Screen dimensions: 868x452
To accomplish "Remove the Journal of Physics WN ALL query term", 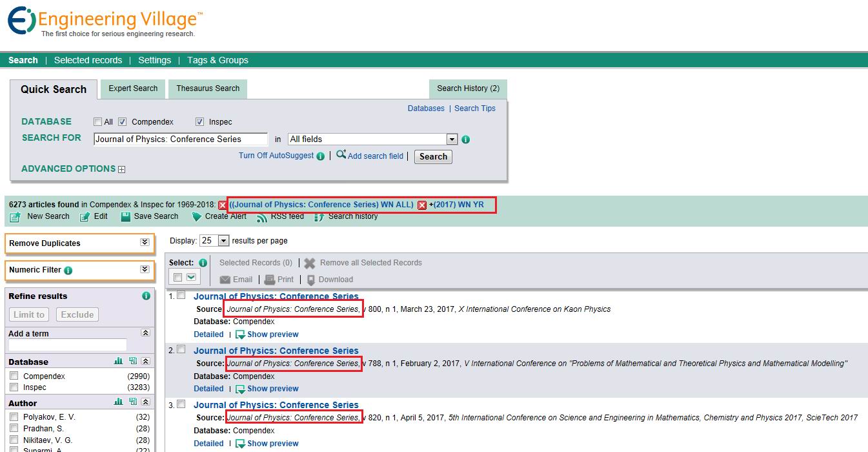I will tap(223, 205).
